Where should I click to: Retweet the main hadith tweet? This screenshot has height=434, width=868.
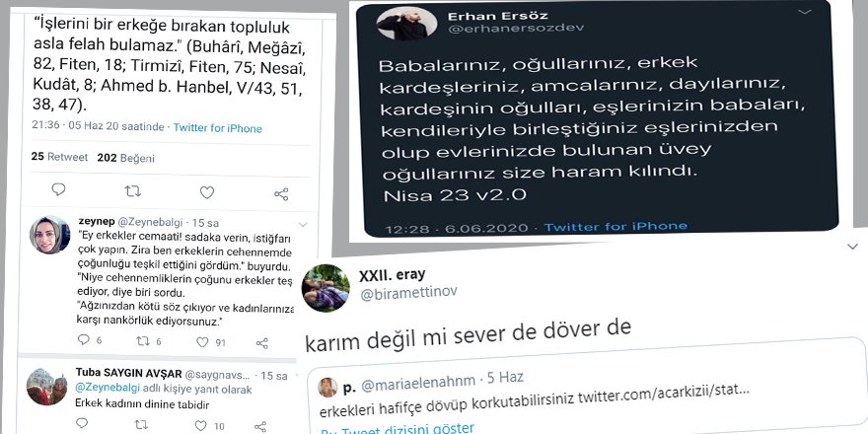(132, 191)
